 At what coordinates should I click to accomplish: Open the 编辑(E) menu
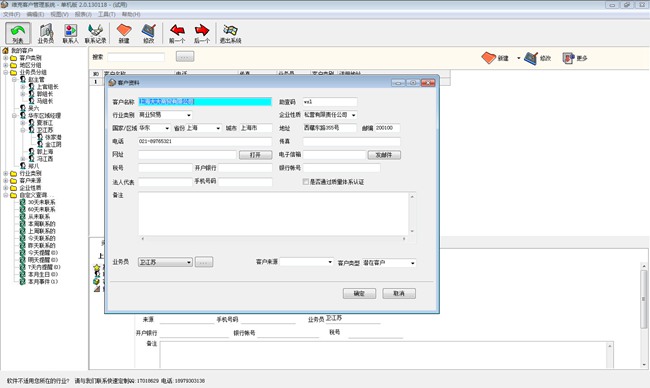coord(35,14)
